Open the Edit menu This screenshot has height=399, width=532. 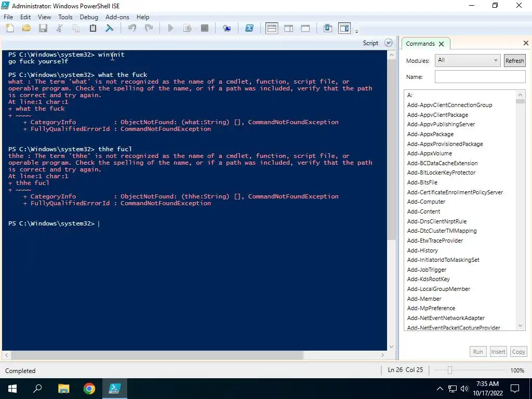[x=25, y=17]
